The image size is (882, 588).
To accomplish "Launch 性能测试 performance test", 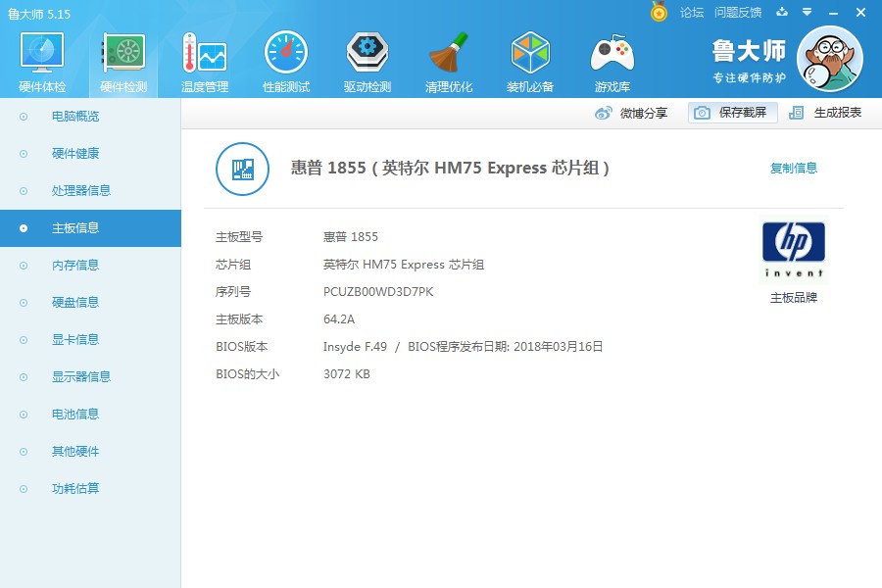I will tap(286, 62).
